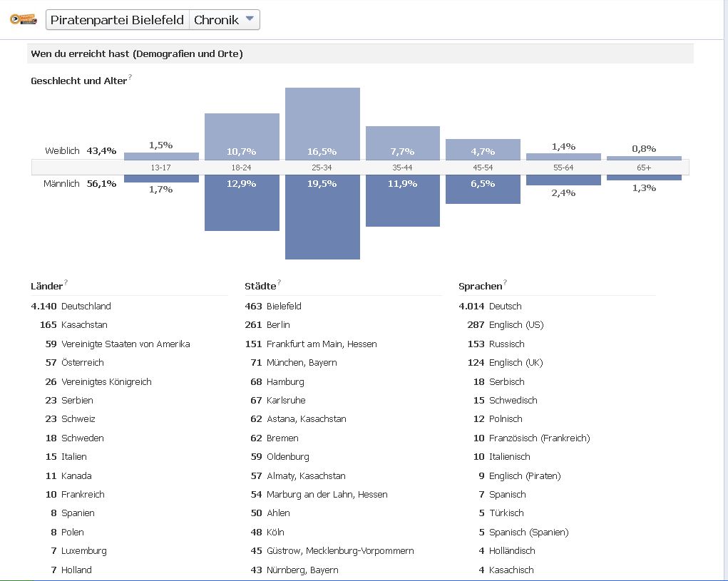Select Deutsch in the Sprachen list
Image resolution: width=728 pixels, height=581 pixels.
point(506,307)
